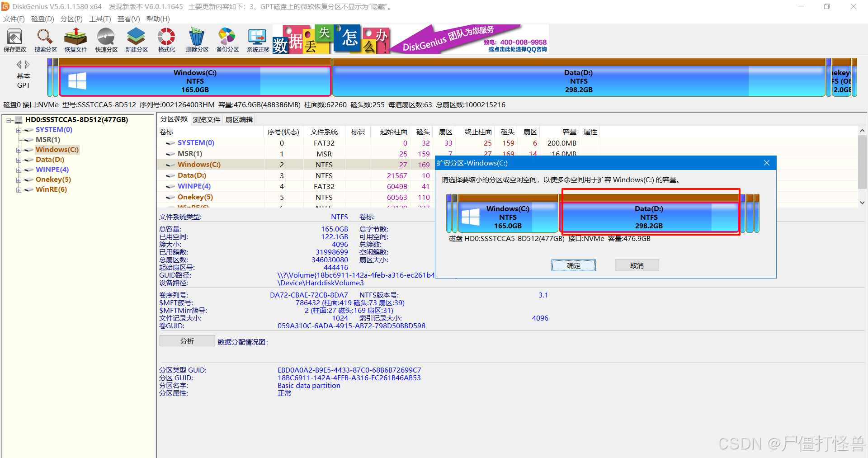The height and width of the screenshot is (458, 868).
Task: Click the drive icon beside SYSTEM(0) in table
Action: click(170, 143)
